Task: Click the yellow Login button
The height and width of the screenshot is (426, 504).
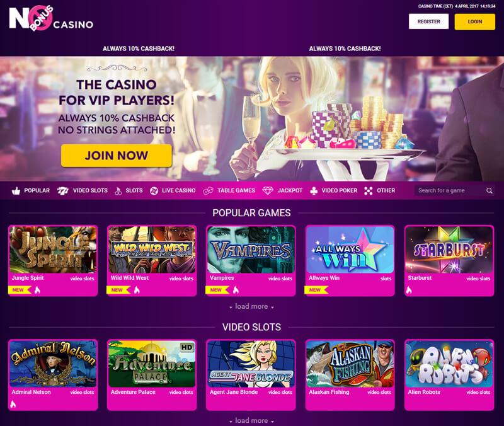Action: click(x=475, y=21)
